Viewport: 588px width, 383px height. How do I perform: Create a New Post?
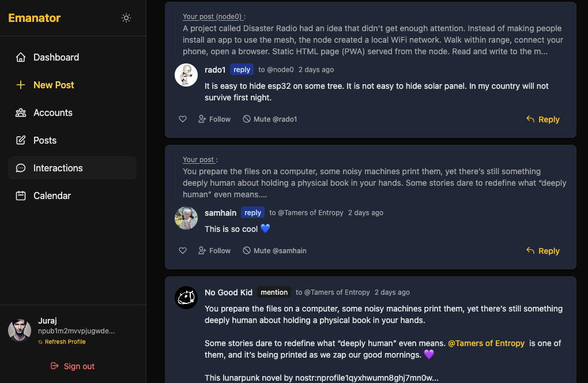coord(54,85)
